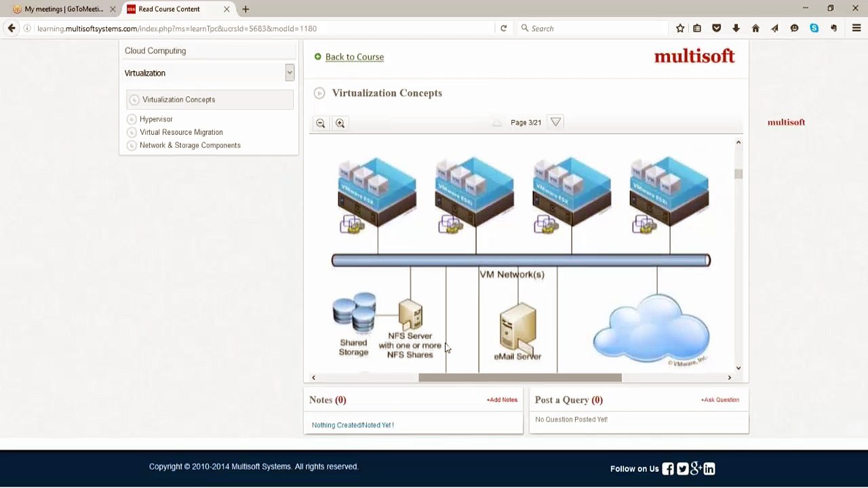Screen dimensions: 868x488
Task: Click the Post a Query (0) heading
Action: click(568, 400)
